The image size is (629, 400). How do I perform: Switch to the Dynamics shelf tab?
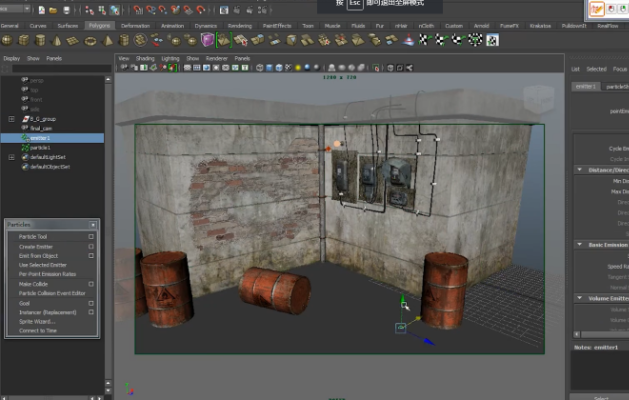coord(206,26)
